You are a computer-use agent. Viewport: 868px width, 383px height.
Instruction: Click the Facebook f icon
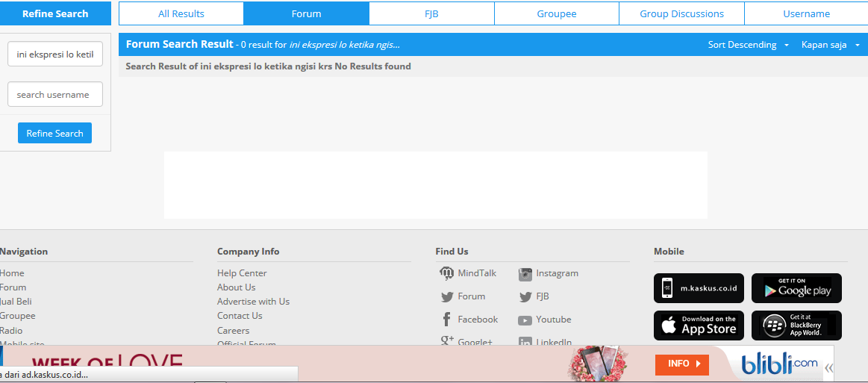[x=447, y=320]
